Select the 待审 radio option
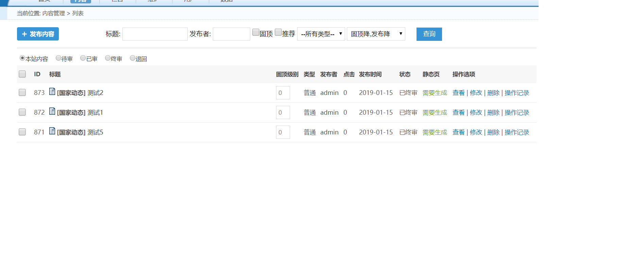The image size is (644, 276). pyautogui.click(x=58, y=58)
